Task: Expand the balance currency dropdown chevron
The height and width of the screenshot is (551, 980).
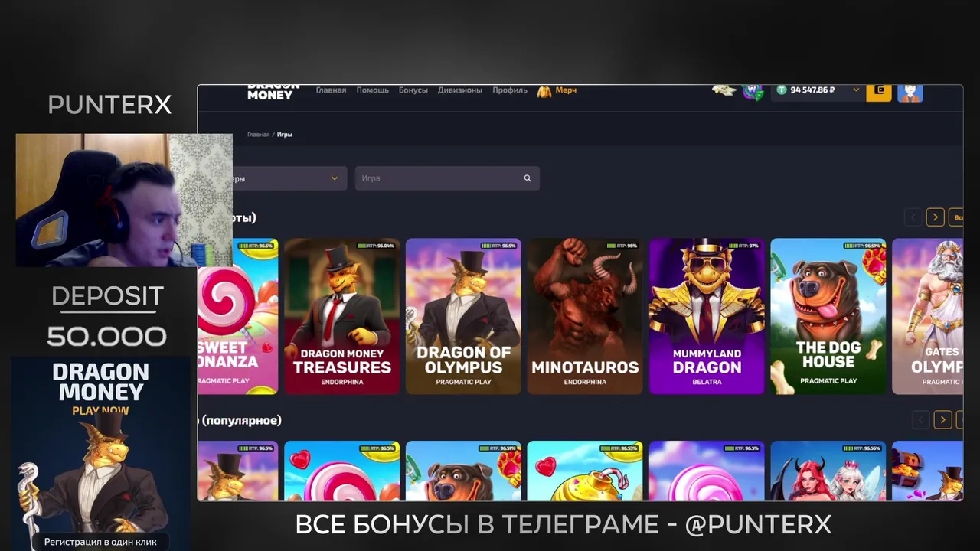Action: coord(856,90)
